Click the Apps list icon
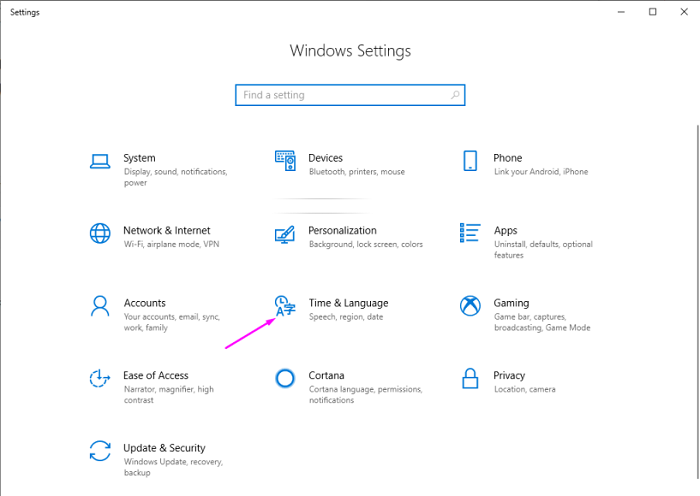 pyautogui.click(x=470, y=234)
